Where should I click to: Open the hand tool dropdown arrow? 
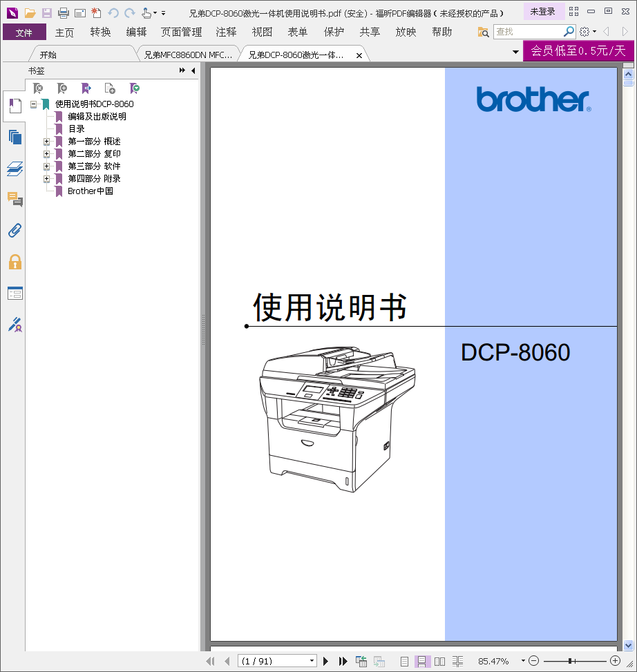pyautogui.click(x=155, y=13)
